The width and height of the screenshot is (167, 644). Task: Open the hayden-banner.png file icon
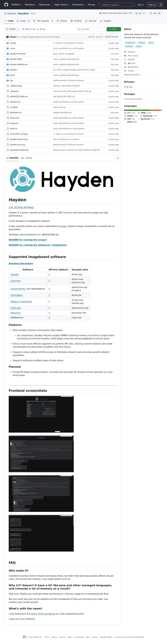8,139
